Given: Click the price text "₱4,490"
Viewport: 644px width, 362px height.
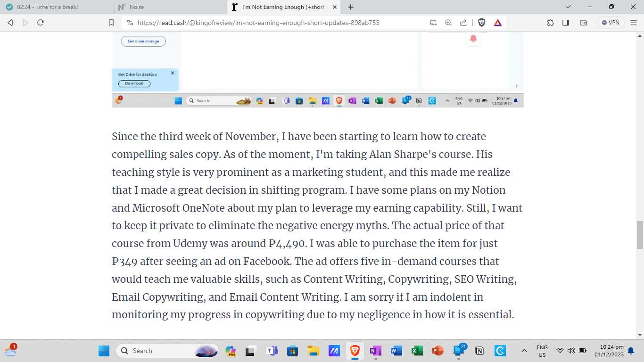Looking at the screenshot, I should [288, 243].
